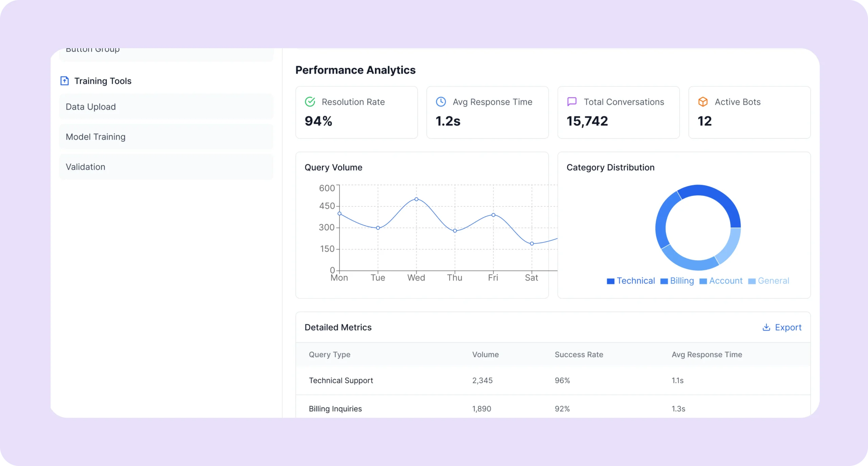This screenshot has width=868, height=466.
Task: Click the Training Tools upload icon
Action: click(64, 81)
